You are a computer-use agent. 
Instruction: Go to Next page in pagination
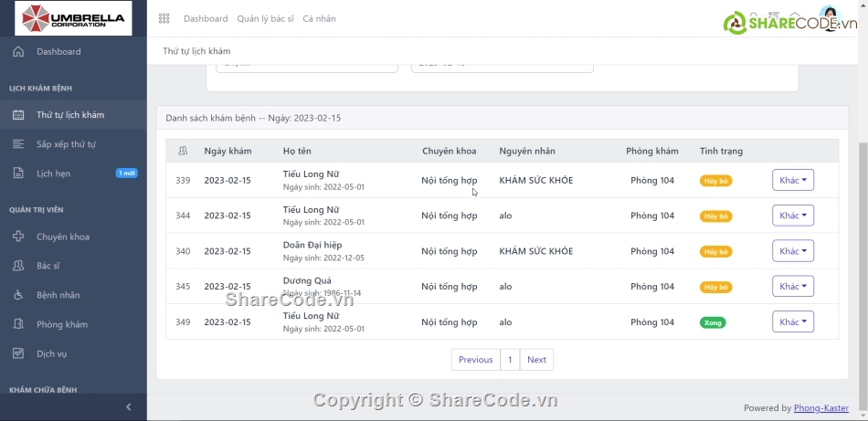[536, 360]
